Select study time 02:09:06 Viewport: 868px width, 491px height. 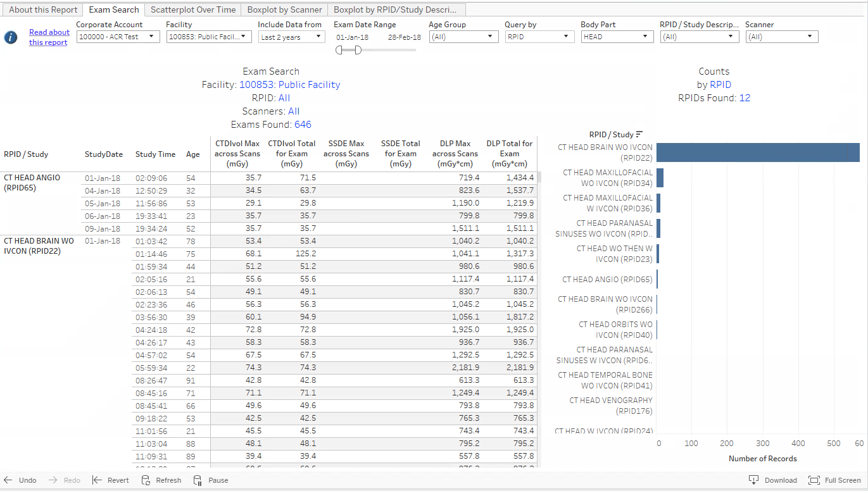click(151, 178)
